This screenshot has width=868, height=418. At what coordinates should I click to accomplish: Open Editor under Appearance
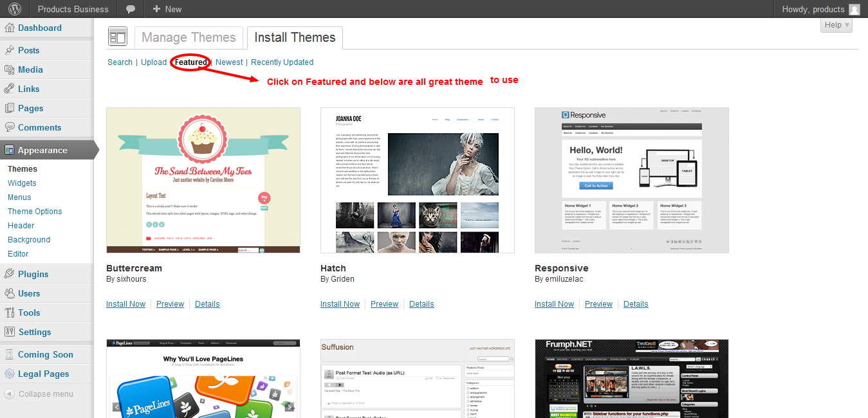(18, 254)
